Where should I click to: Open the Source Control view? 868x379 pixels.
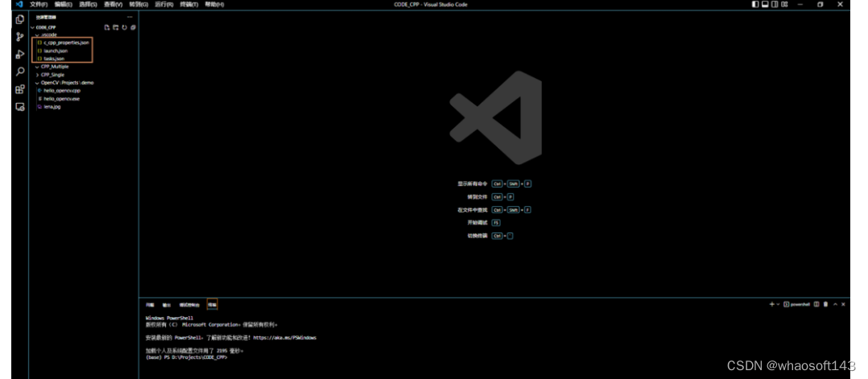click(20, 36)
